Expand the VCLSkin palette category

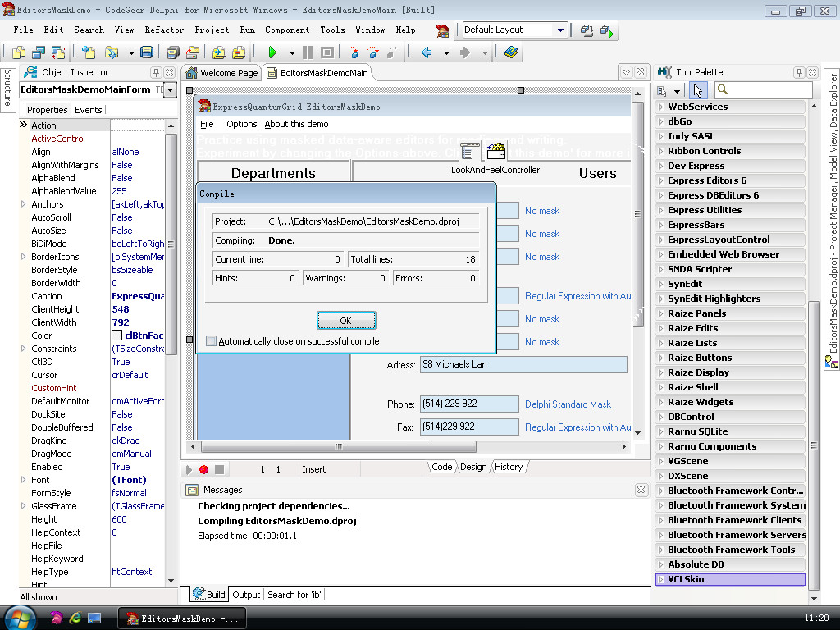661,579
